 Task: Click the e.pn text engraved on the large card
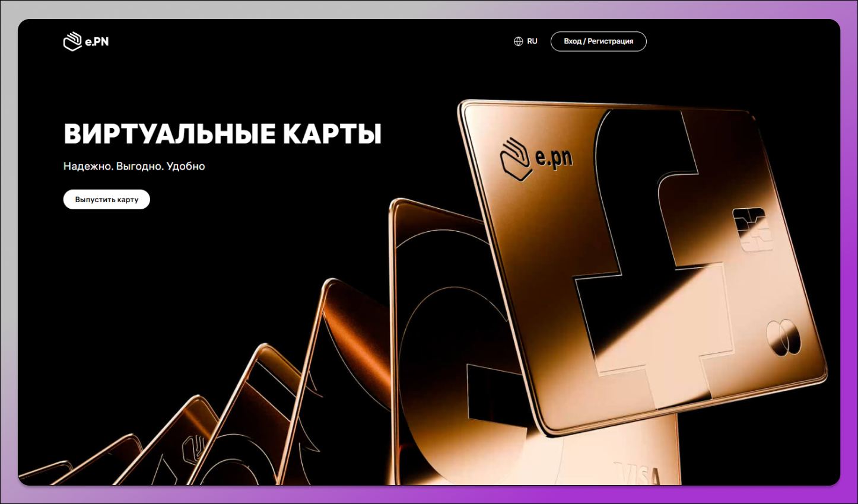[554, 158]
